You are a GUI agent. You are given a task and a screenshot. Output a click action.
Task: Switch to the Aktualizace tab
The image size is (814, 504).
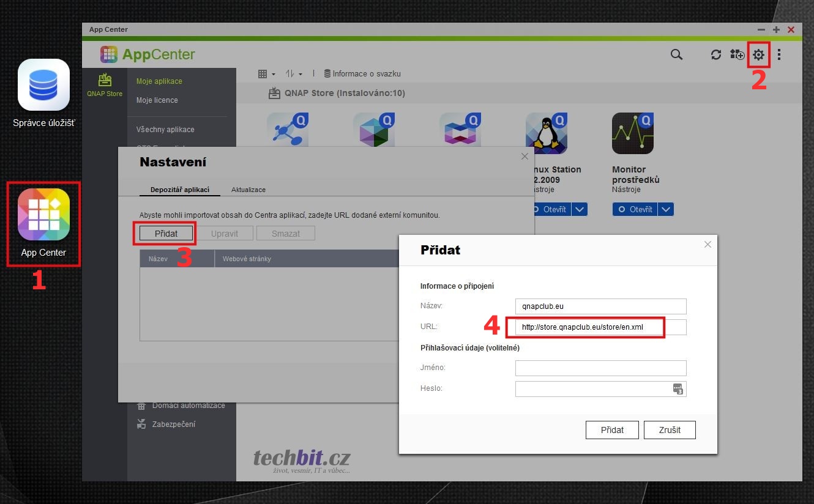coord(248,190)
